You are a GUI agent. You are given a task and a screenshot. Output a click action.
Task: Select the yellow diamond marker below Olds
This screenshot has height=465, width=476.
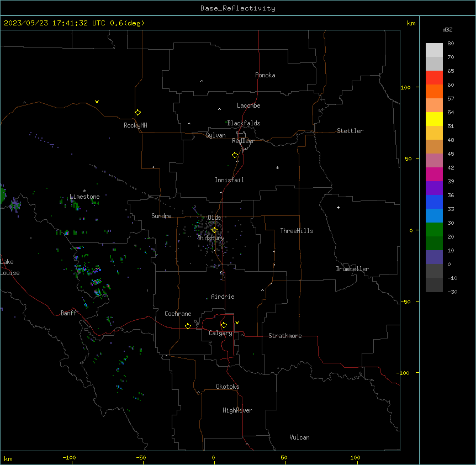click(x=214, y=230)
